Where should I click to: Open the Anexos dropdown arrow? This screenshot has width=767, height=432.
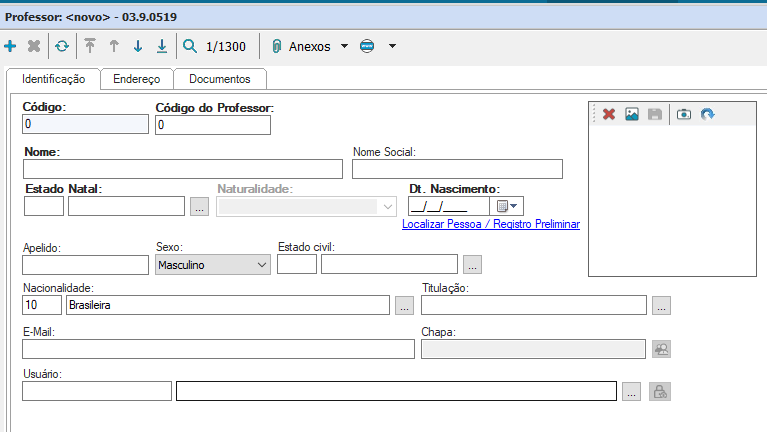344,46
